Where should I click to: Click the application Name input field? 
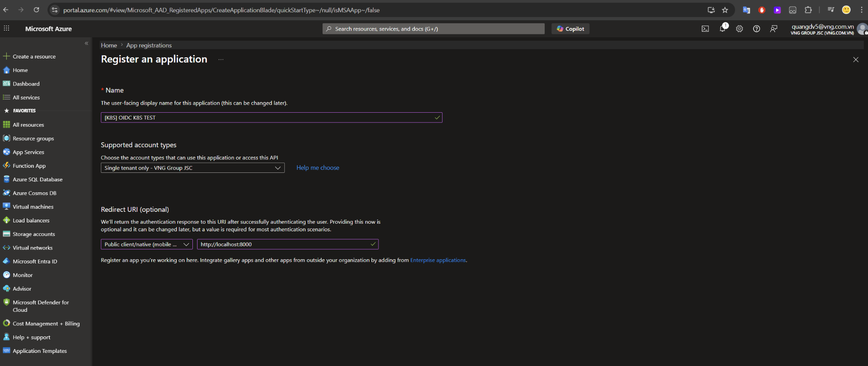click(271, 118)
